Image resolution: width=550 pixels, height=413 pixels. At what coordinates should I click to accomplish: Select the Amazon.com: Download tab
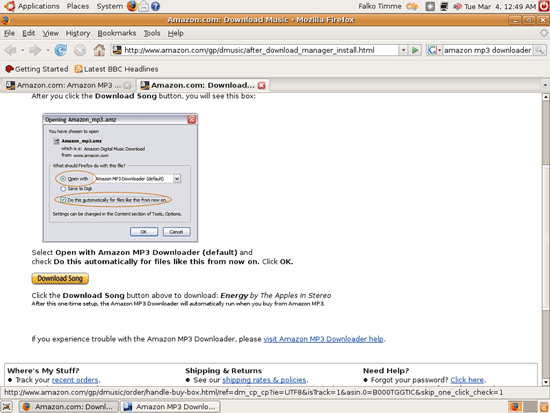click(x=203, y=85)
